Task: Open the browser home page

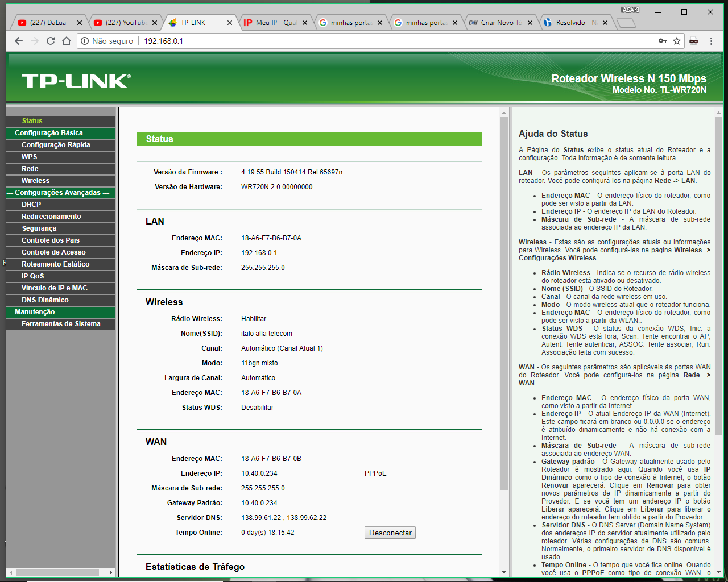Action: click(67, 41)
